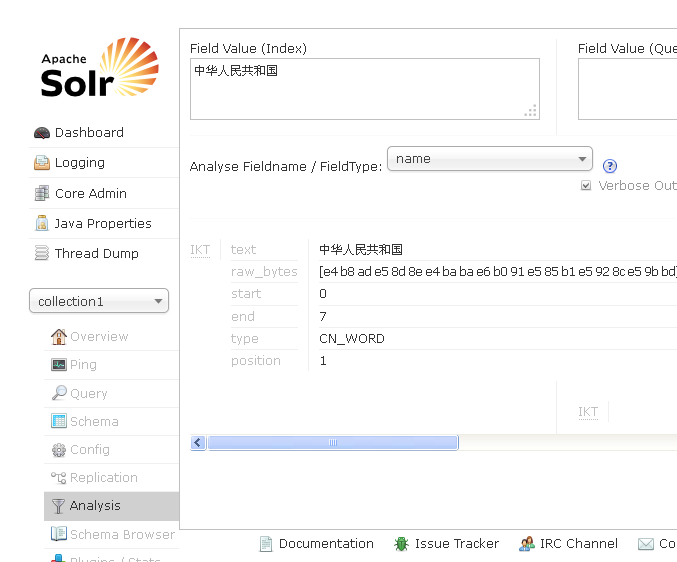Click the Ping monitor icon
The height and width of the screenshot is (562, 677).
[x=59, y=365]
